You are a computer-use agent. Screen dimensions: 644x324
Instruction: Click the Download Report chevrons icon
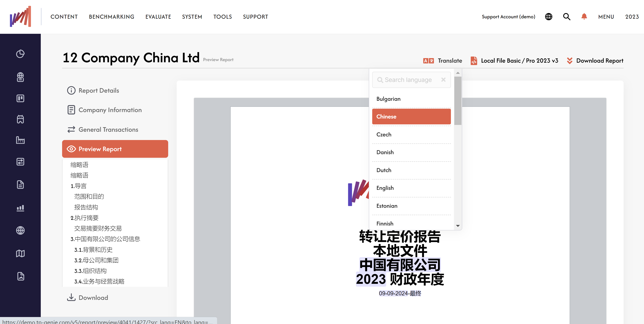[569, 61]
